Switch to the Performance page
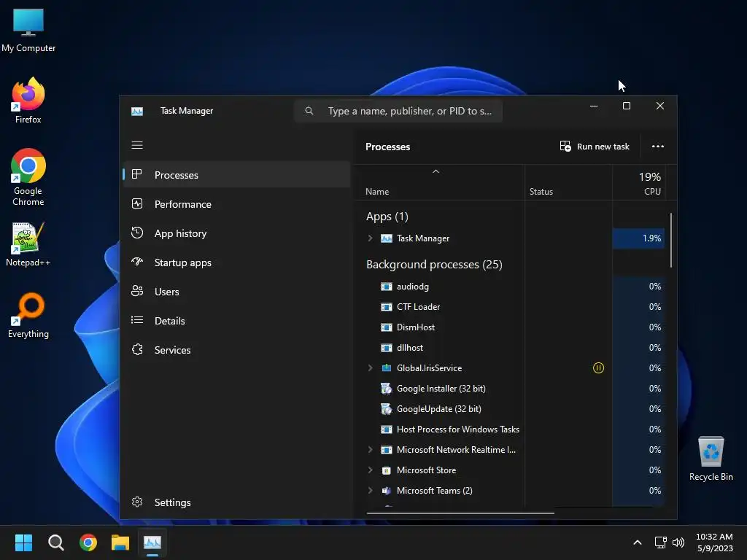 point(237,204)
